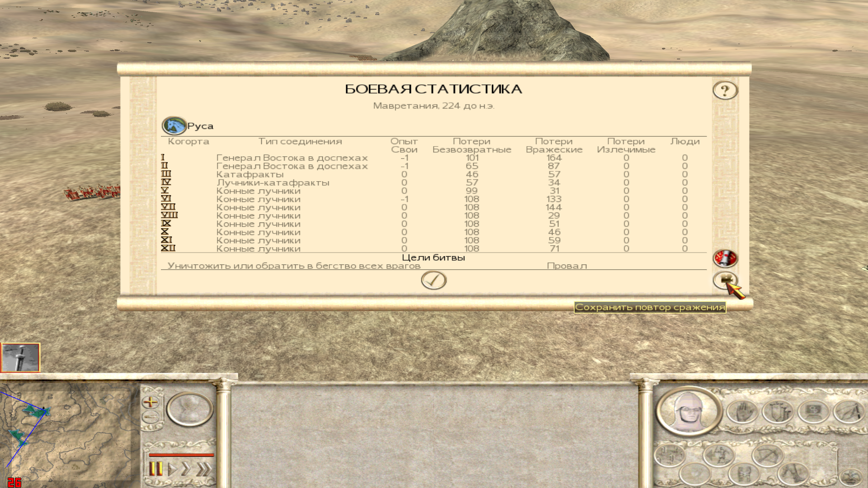Viewport: 868px width, 488px height.
Task: Click the Тип соединения column header
Action: [300, 141]
